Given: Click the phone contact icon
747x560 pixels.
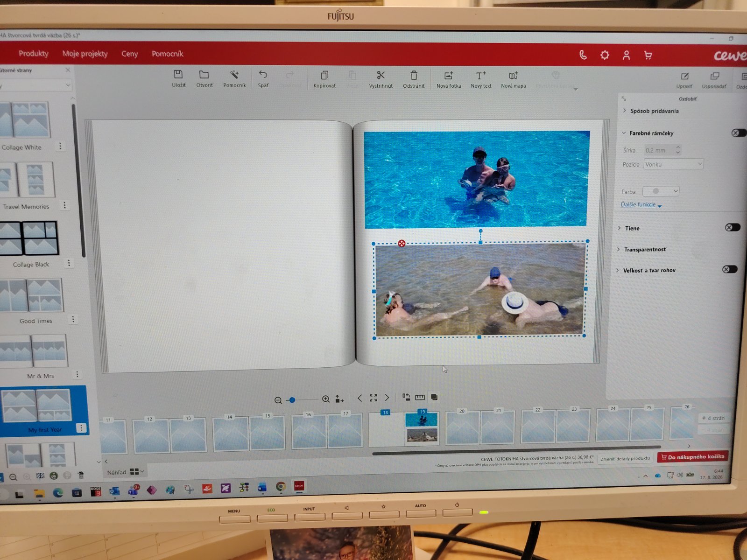Looking at the screenshot, I should (x=583, y=55).
